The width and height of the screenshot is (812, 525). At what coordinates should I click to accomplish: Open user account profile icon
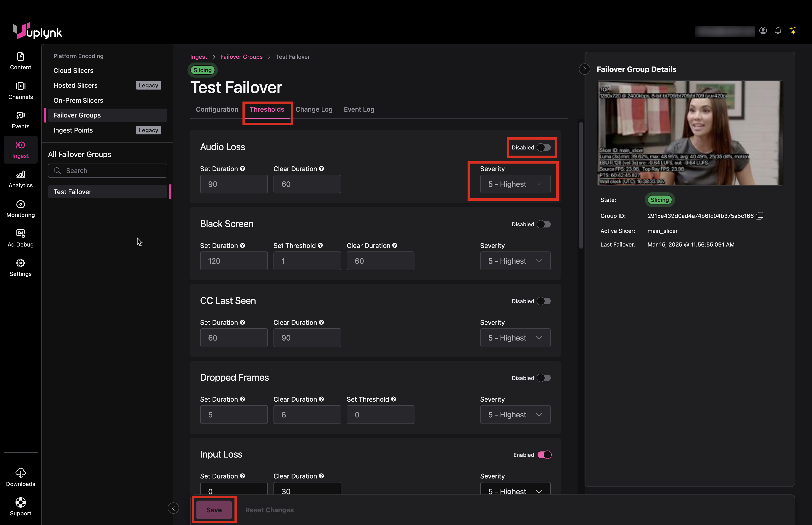[x=763, y=31]
